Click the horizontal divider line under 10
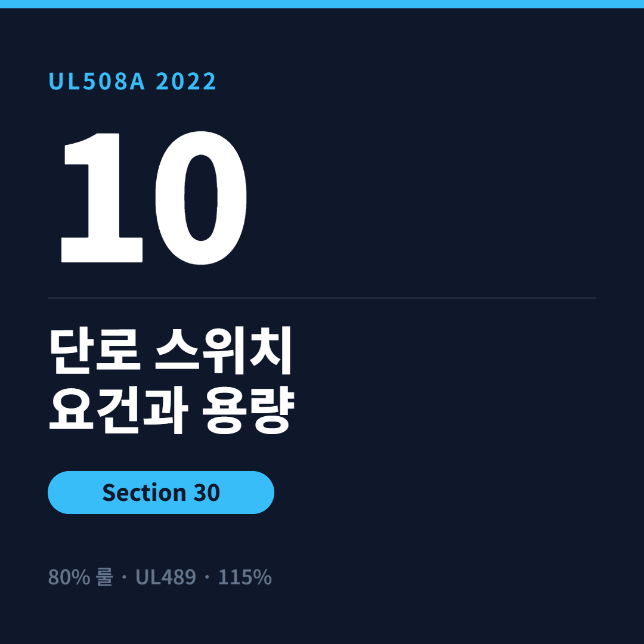This screenshot has height=644, width=644. (x=322, y=298)
